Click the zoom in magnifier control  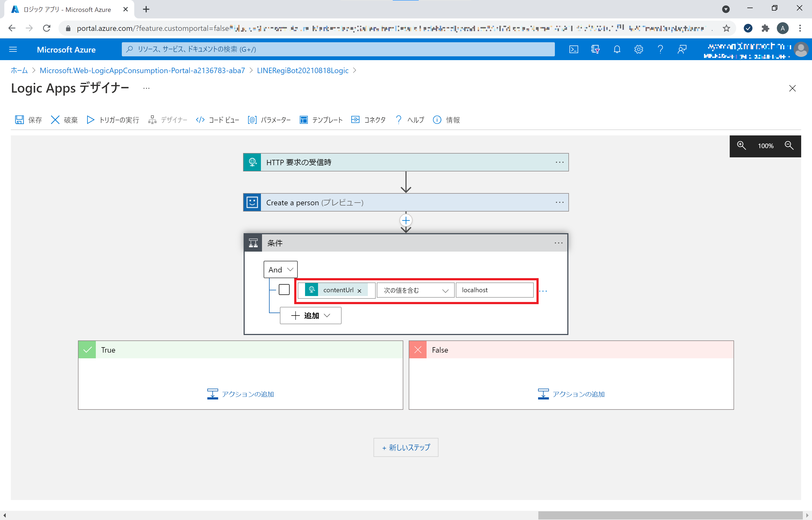pos(742,145)
